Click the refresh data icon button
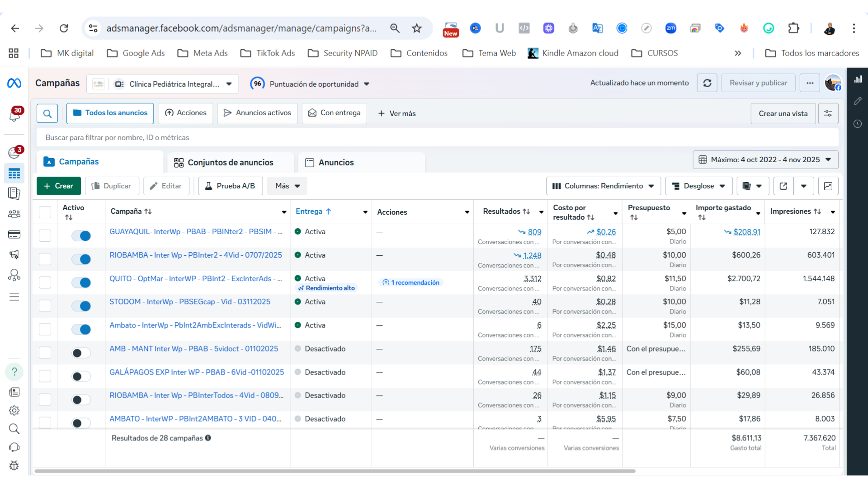868x488 pixels. 707,83
